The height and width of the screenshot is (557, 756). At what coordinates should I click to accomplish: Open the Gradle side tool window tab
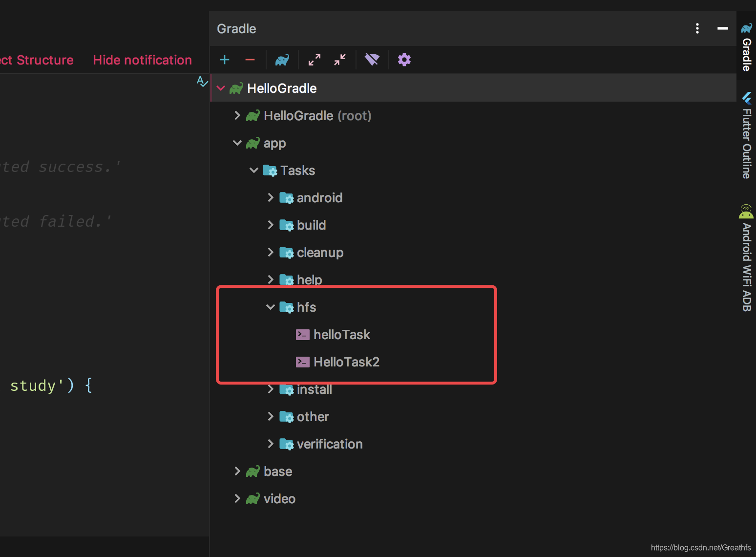click(x=746, y=46)
